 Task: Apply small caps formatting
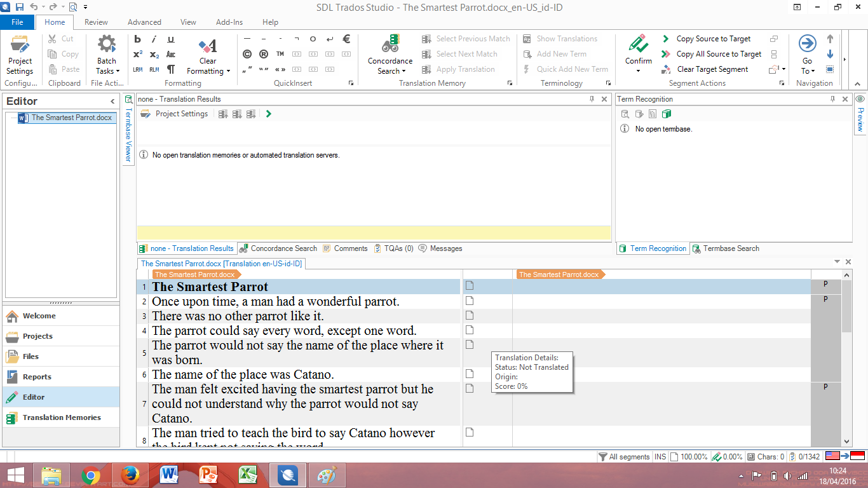click(171, 54)
